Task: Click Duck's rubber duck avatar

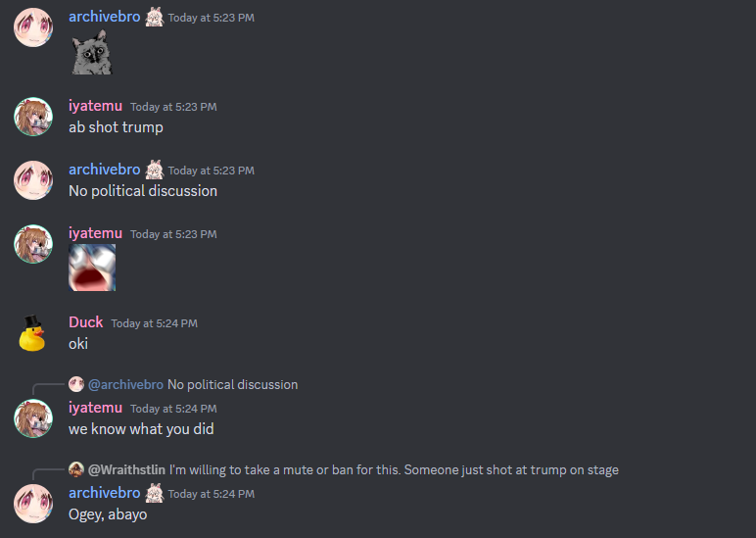Action: click(x=33, y=333)
